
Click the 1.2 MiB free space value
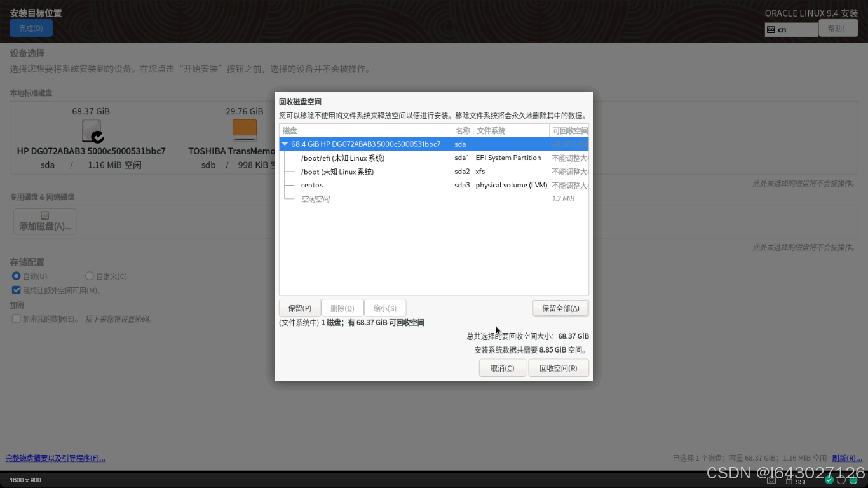563,199
